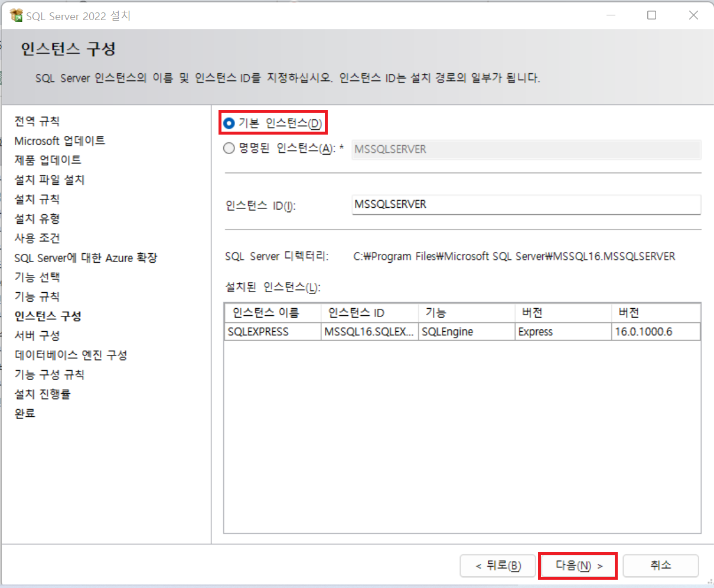Maximize the SQL Server 2022 setup window

(652, 15)
